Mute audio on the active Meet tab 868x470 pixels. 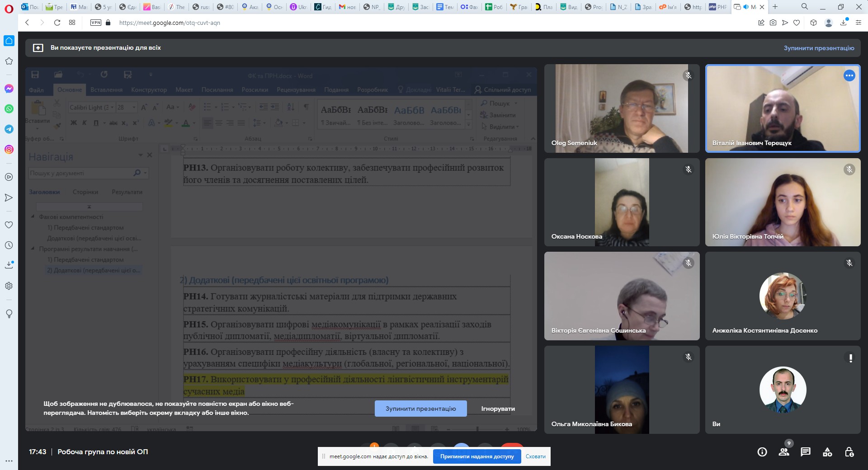tap(746, 7)
